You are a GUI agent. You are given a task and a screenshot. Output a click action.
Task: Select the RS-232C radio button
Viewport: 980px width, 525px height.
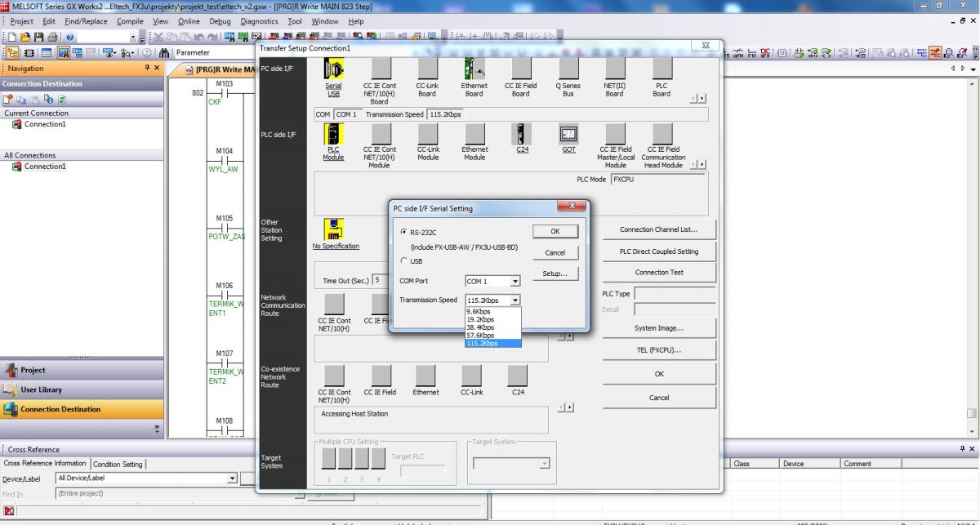403,232
